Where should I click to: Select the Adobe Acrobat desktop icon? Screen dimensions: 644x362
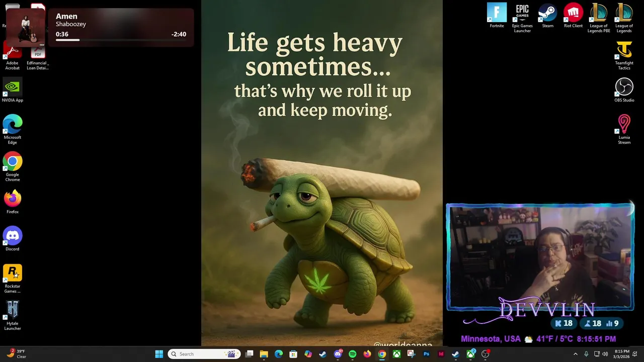tap(13, 55)
